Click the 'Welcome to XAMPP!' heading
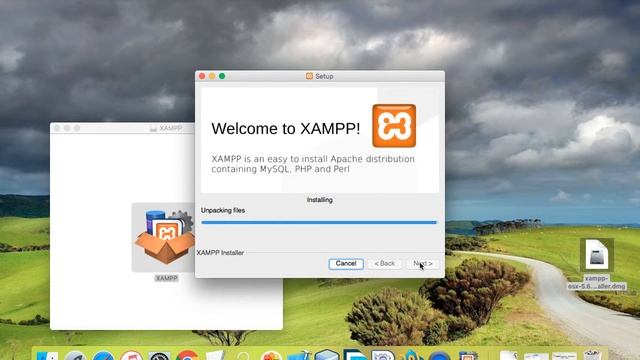This screenshot has height=360, width=640. [286, 129]
